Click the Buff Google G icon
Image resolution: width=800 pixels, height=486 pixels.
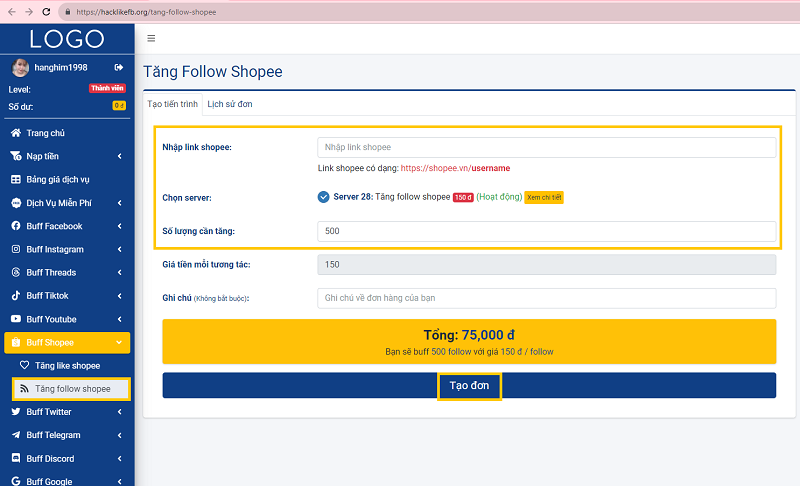[x=16, y=481]
